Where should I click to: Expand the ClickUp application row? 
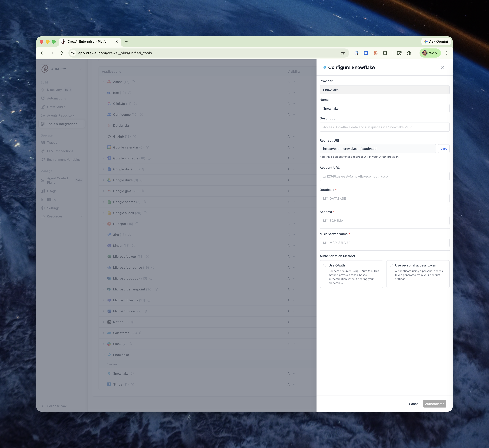pyautogui.click(x=104, y=104)
